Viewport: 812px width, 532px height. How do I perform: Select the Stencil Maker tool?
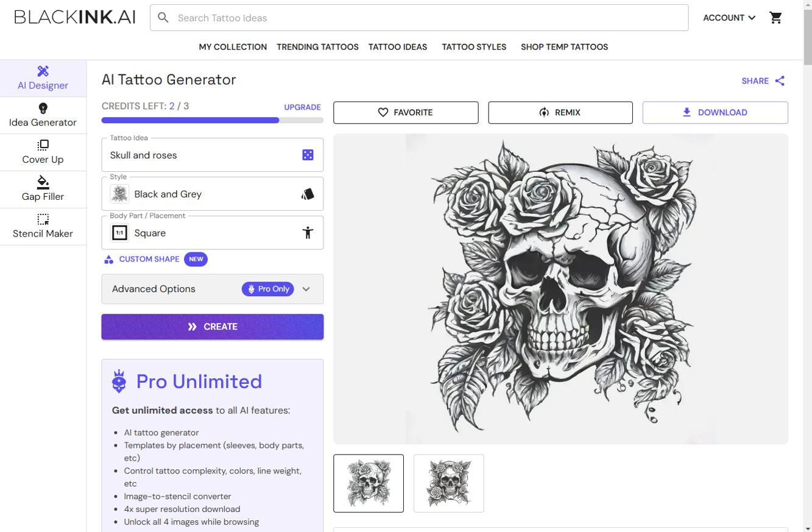tap(43, 226)
